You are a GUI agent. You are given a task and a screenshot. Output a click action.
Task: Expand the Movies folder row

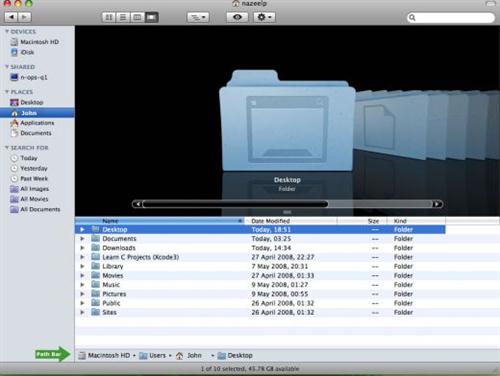pyautogui.click(x=82, y=275)
